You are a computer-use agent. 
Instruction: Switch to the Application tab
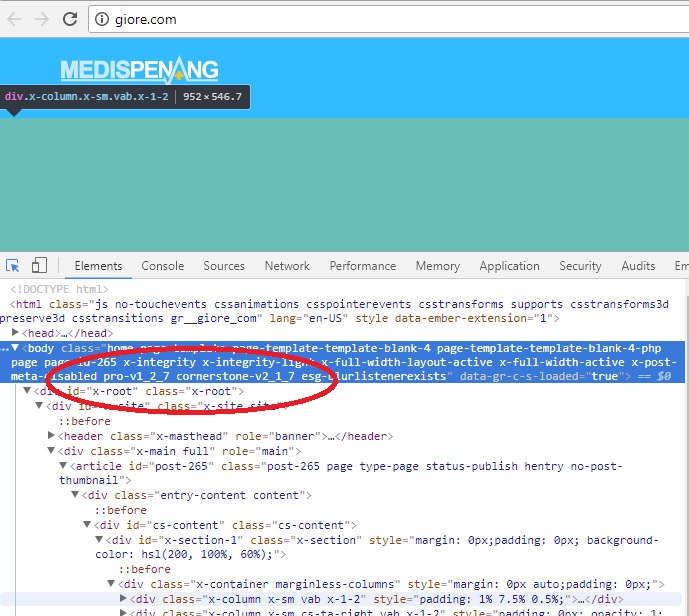pos(509,266)
